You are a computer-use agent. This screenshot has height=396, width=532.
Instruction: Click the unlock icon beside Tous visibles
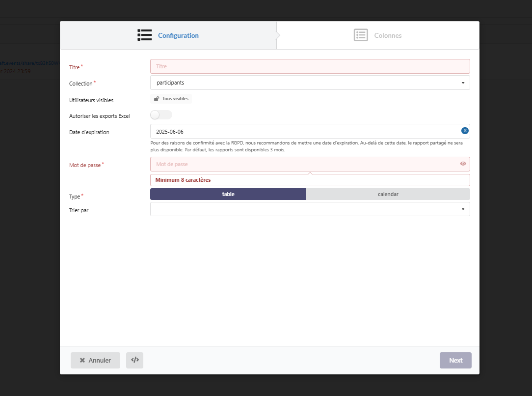(x=157, y=99)
